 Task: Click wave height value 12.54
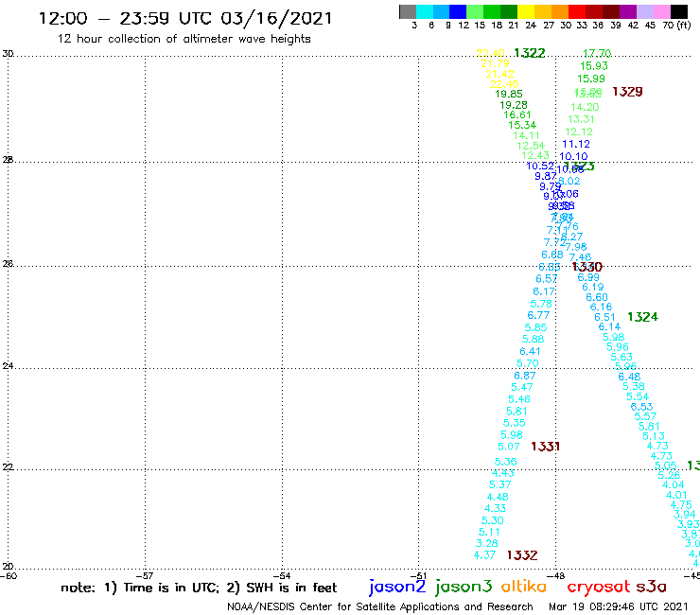tap(531, 146)
